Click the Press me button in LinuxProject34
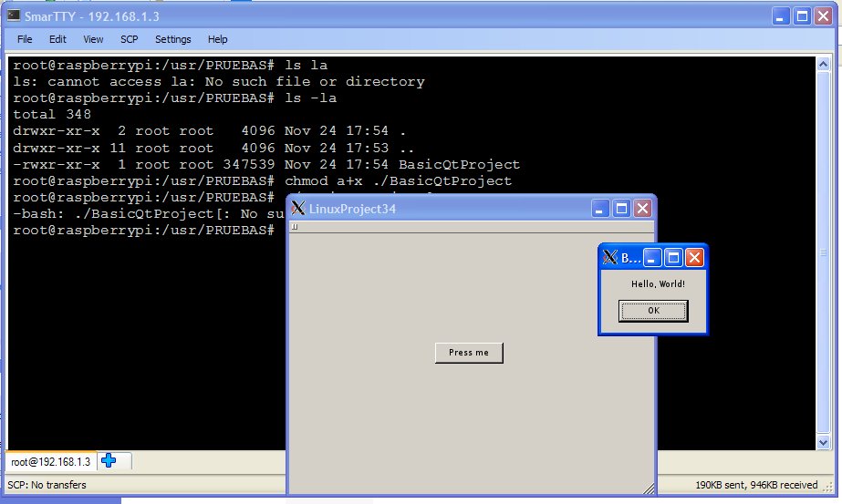Image resolution: width=842 pixels, height=504 pixels. click(469, 353)
